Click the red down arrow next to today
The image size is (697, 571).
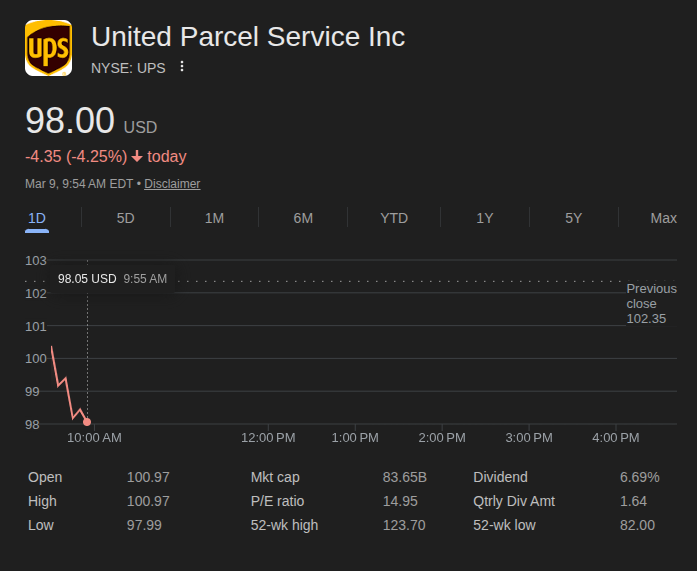[x=137, y=157]
